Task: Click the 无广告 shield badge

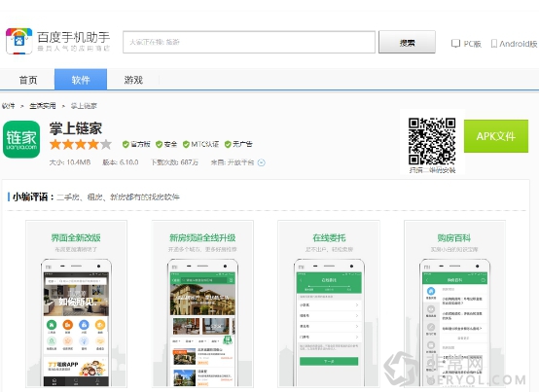Action: (x=238, y=144)
